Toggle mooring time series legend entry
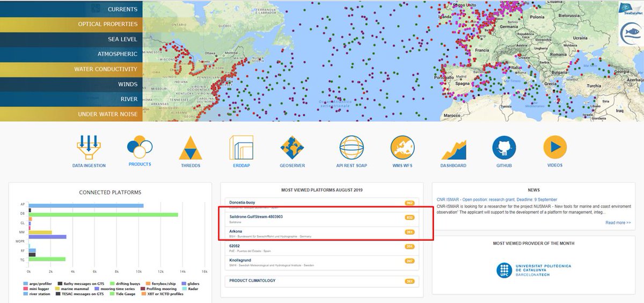 pos(114,289)
